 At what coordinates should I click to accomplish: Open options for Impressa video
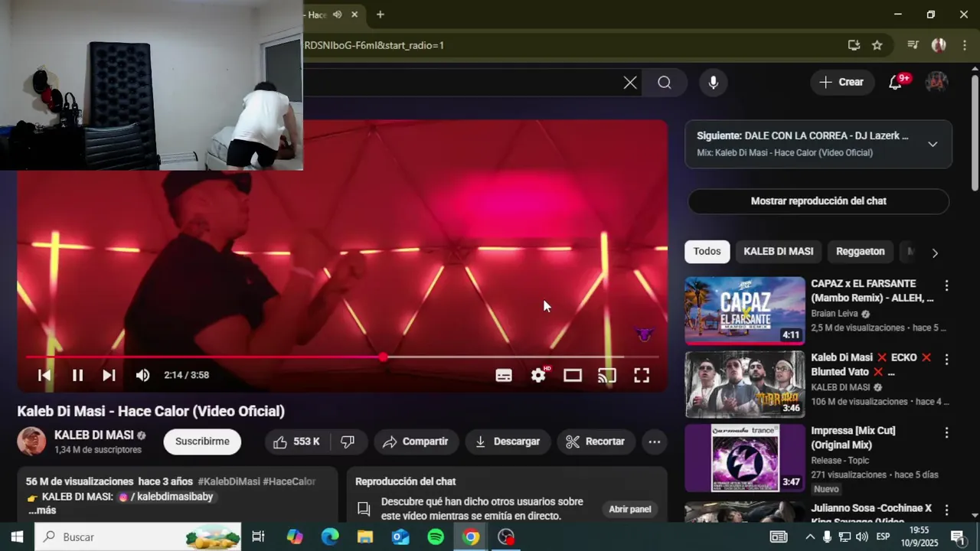pos(946,432)
